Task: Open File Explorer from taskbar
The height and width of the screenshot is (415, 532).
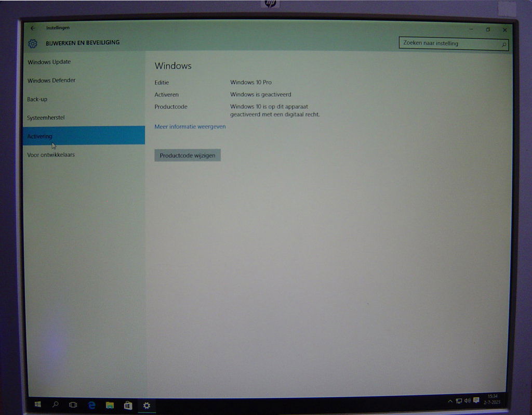Action: point(110,405)
